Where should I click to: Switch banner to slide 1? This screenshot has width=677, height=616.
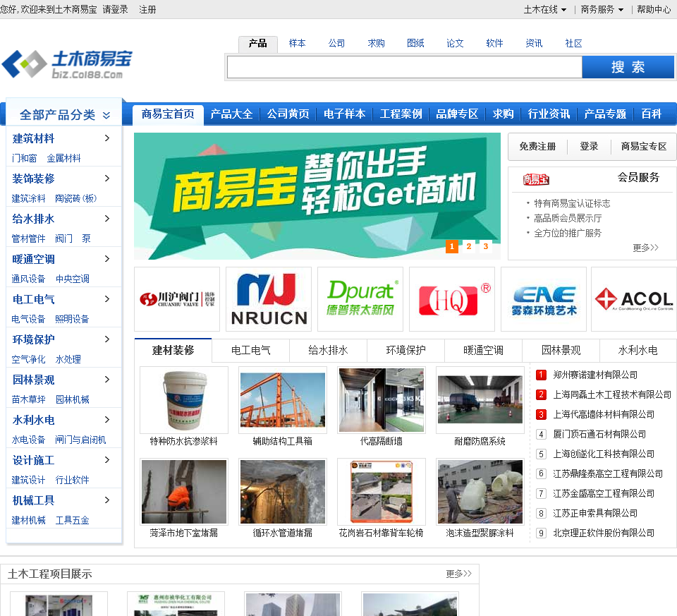click(451, 246)
